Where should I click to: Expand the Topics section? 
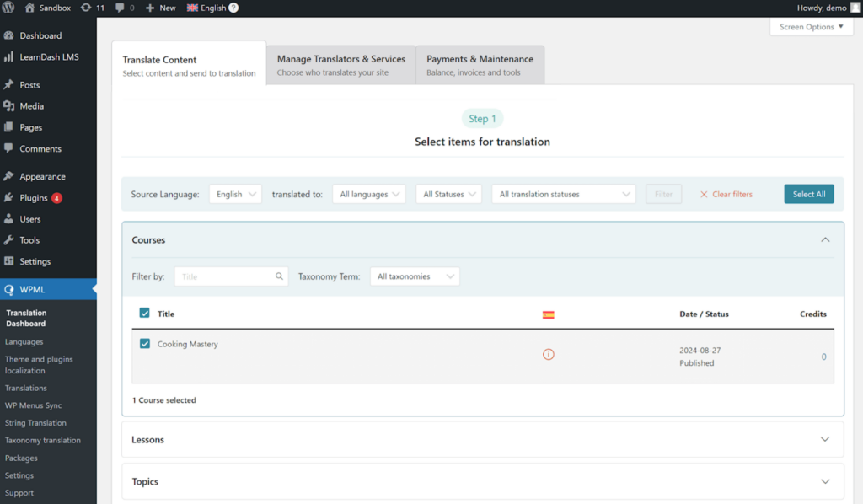[483, 481]
